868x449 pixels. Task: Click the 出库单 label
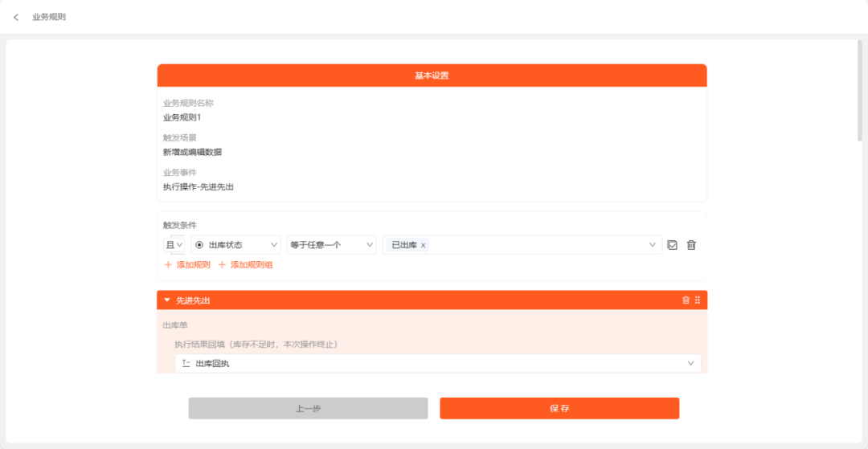175,325
